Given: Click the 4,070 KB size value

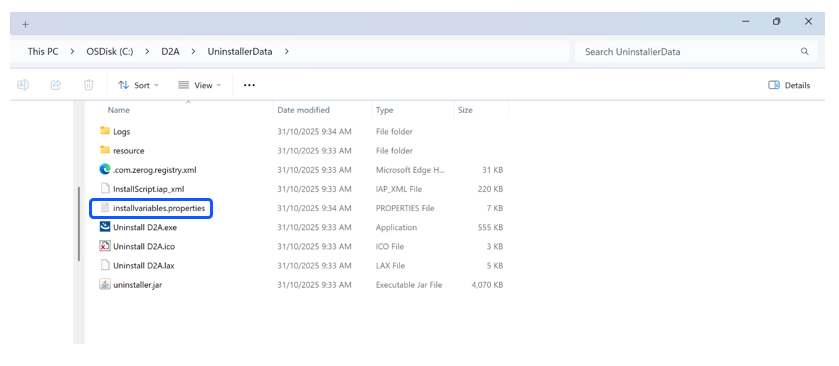Looking at the screenshot, I should 487,285.
